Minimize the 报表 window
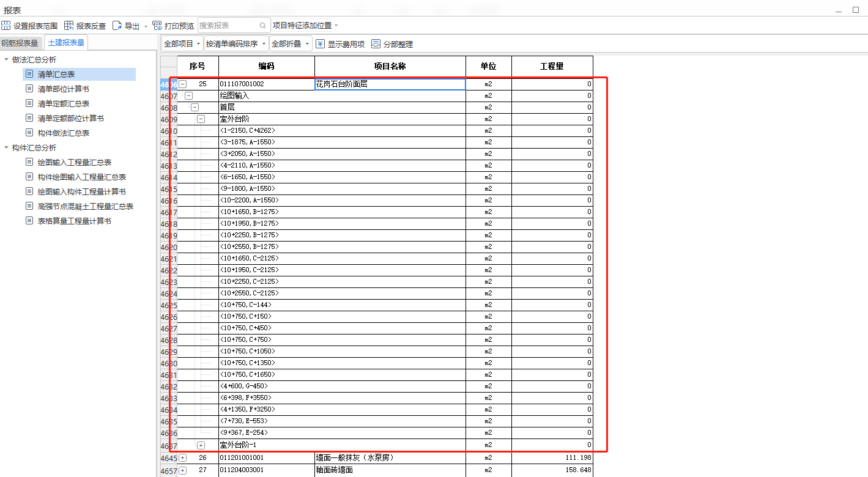868x477 pixels. (837, 10)
